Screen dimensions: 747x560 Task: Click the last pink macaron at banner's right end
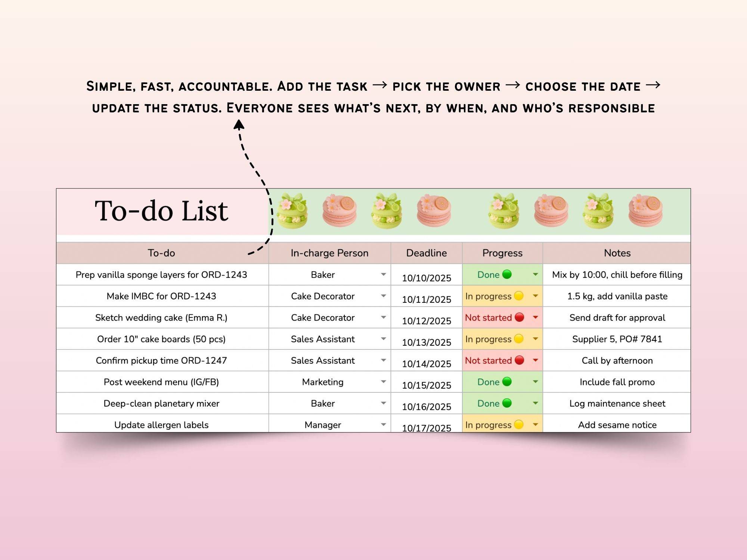pos(645,211)
